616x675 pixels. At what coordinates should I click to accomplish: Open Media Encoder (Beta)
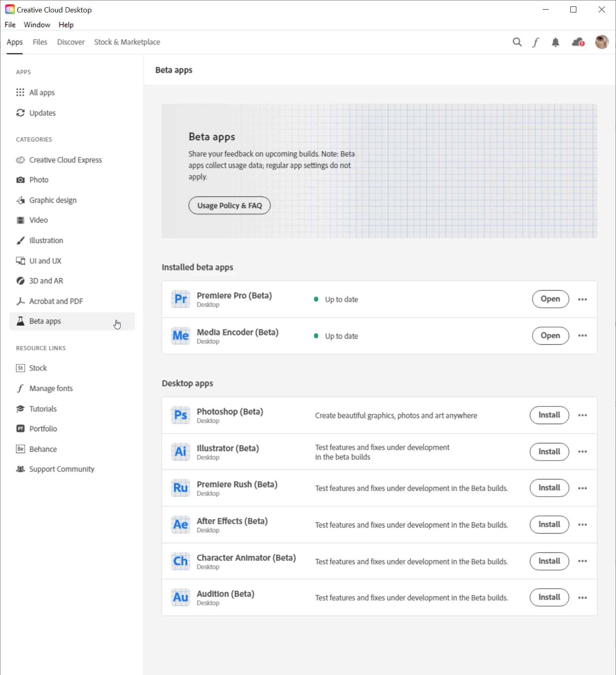[x=550, y=335]
